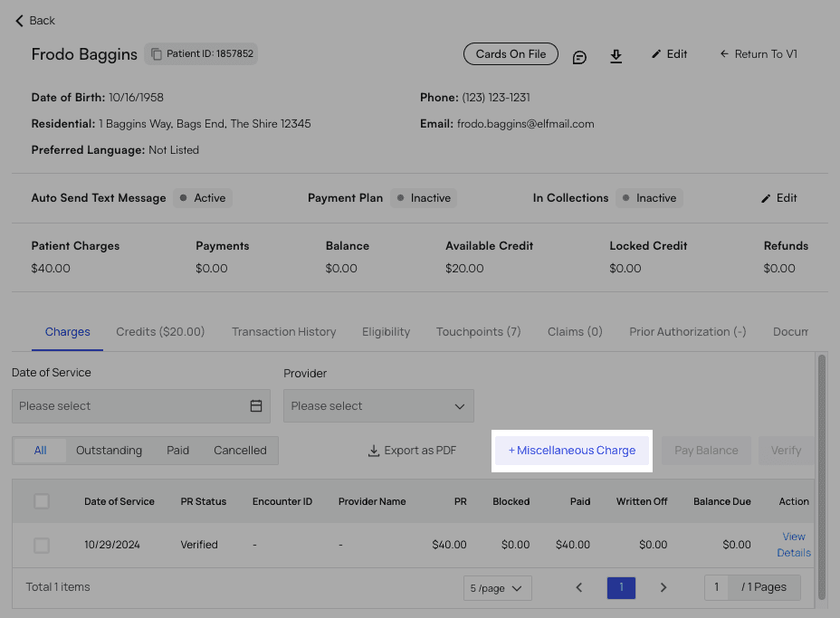Switch to the Charges tab

click(x=68, y=332)
